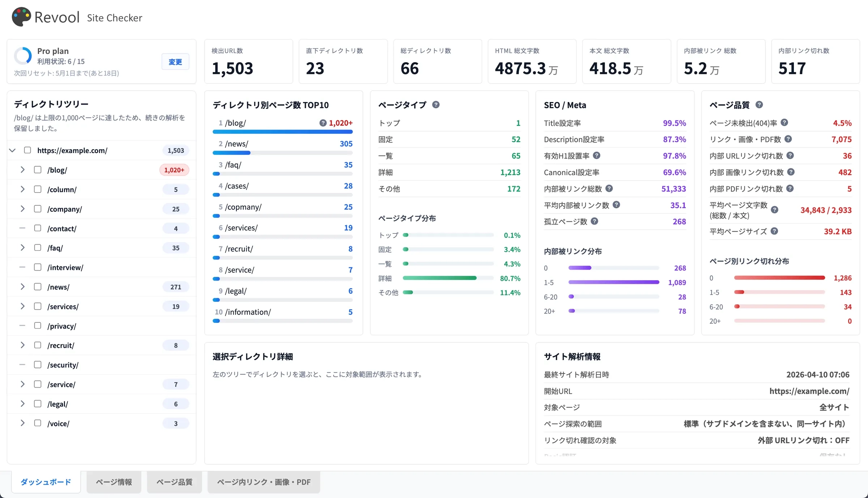Viewport: 868px width, 498px height.
Task: Click the /blog/ blue progress bar
Action: coord(283,132)
